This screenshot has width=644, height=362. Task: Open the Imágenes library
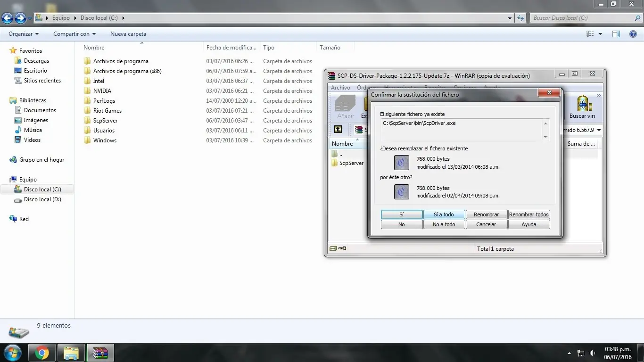[36, 120]
